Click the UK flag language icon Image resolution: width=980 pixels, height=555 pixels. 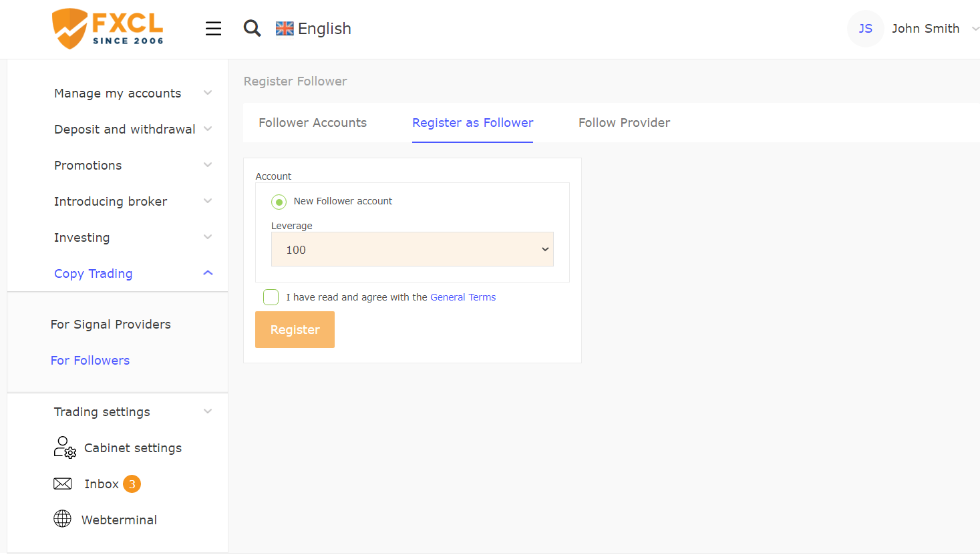coord(285,29)
